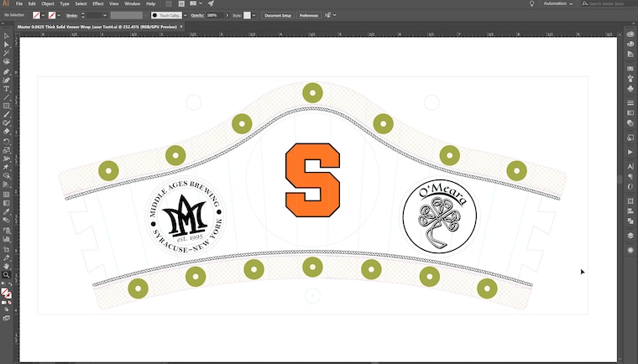Select the Artboard tool

coord(6,249)
